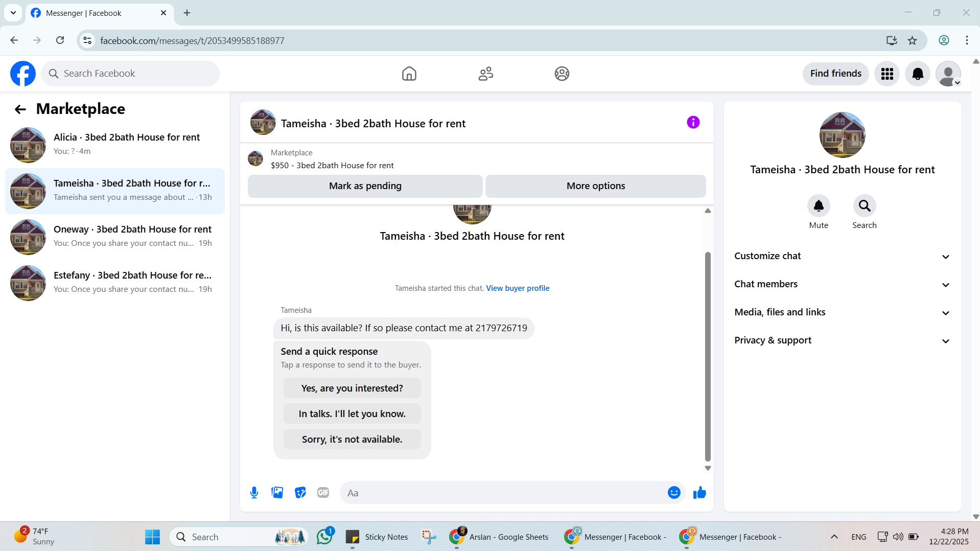Click the chat scrollbar down arrow

click(x=708, y=468)
